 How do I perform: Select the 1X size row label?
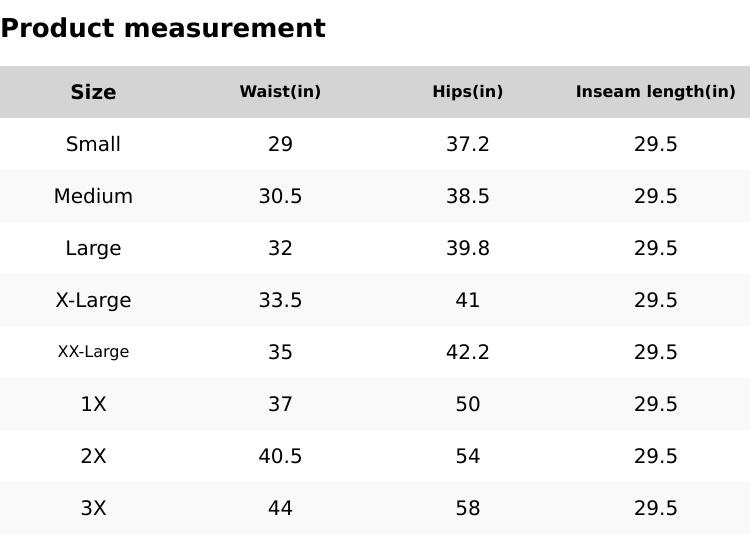93,404
